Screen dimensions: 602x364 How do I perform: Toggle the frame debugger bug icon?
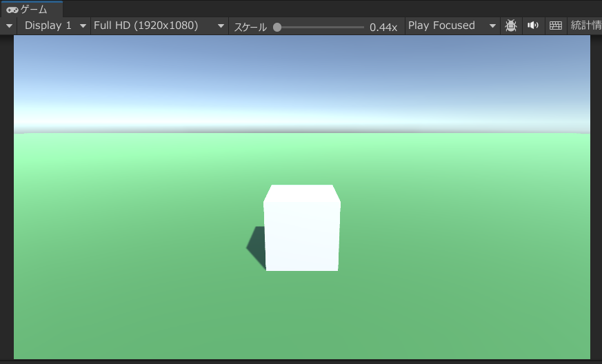[511, 26]
